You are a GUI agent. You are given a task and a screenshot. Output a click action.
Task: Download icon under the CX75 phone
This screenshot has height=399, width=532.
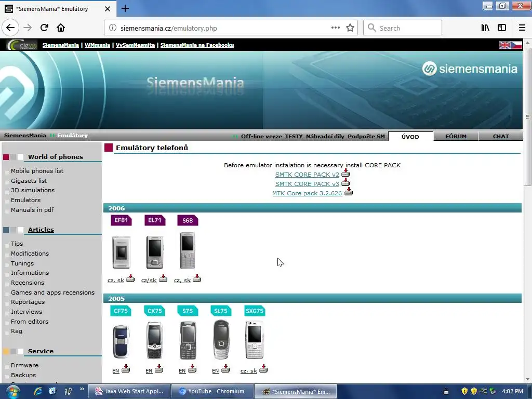click(x=159, y=368)
